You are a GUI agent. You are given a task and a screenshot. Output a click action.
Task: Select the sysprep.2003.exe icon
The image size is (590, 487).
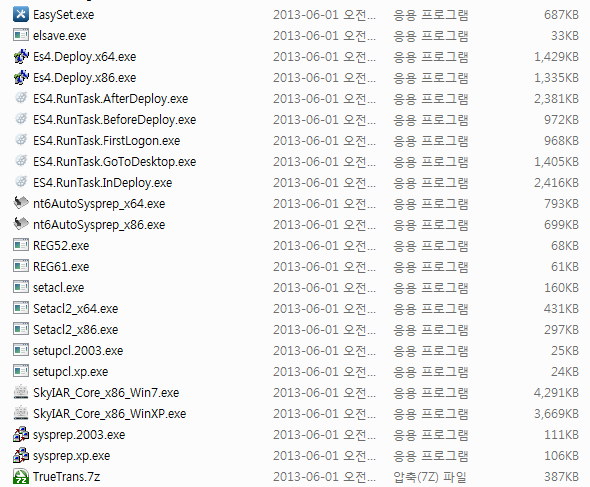[x=21, y=434]
